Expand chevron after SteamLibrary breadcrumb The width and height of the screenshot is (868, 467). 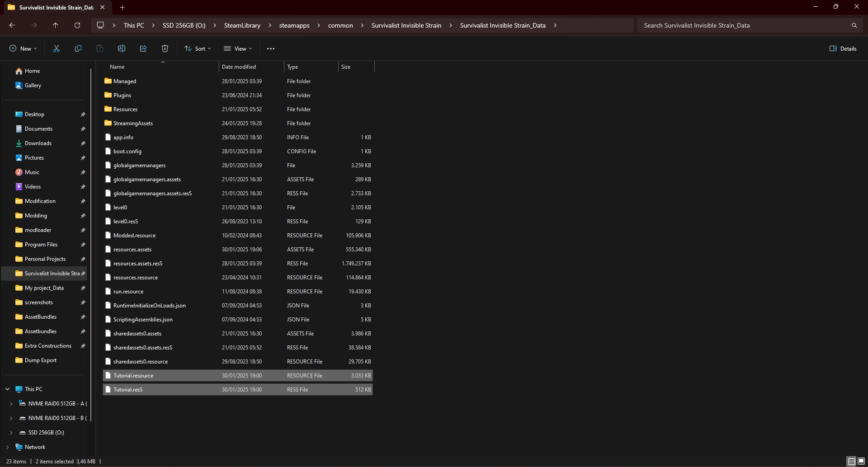270,25
